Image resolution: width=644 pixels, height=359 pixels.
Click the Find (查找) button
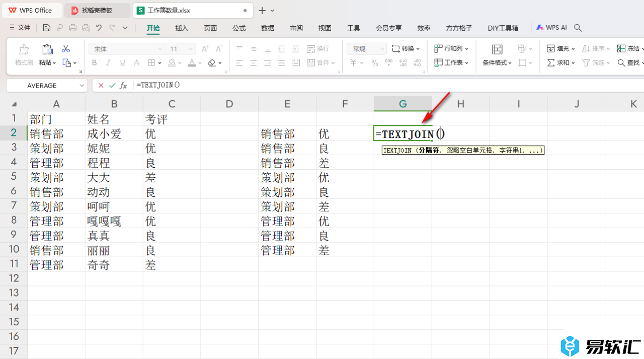coord(630,63)
